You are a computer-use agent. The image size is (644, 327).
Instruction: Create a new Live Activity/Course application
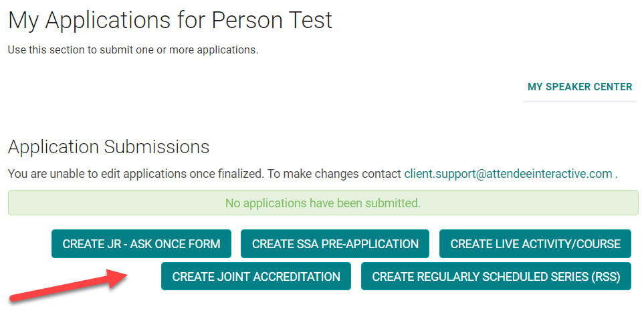(535, 244)
